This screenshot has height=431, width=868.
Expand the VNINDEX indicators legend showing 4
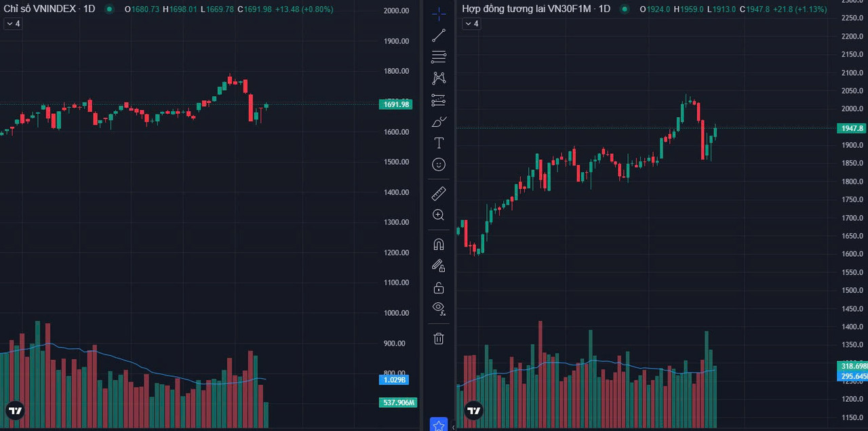(x=13, y=24)
